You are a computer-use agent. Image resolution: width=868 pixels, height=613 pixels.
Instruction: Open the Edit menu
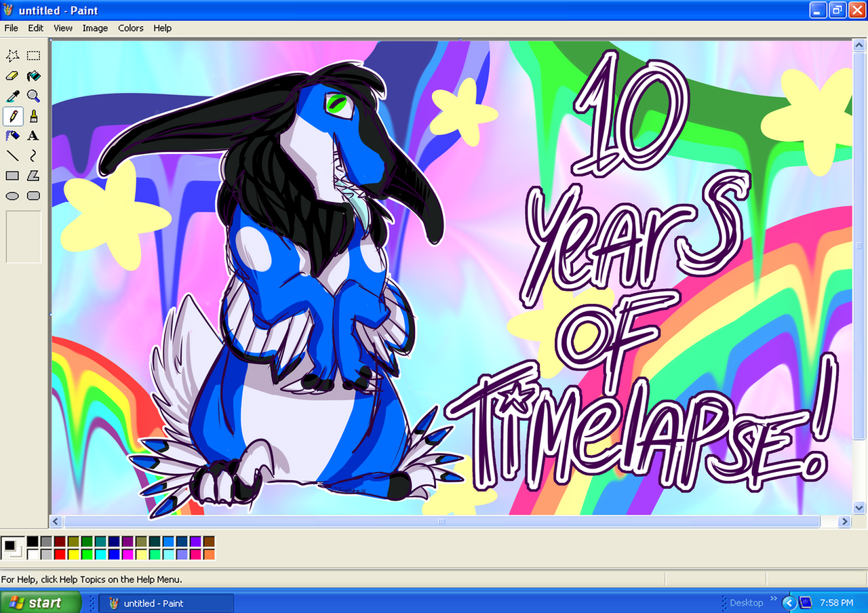click(35, 28)
